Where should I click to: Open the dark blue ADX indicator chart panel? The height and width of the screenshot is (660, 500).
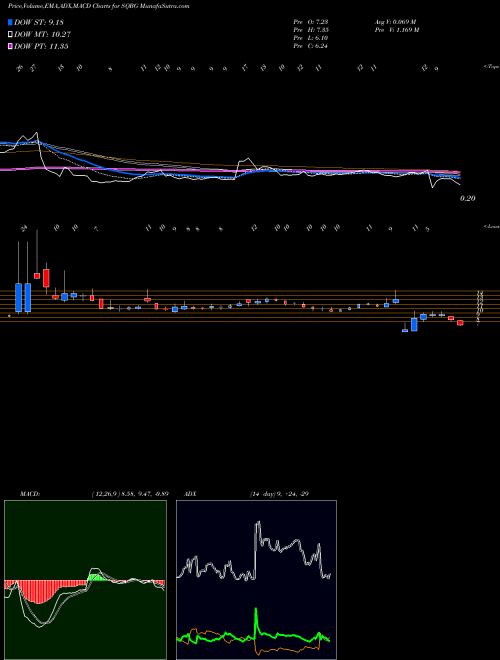[256, 580]
